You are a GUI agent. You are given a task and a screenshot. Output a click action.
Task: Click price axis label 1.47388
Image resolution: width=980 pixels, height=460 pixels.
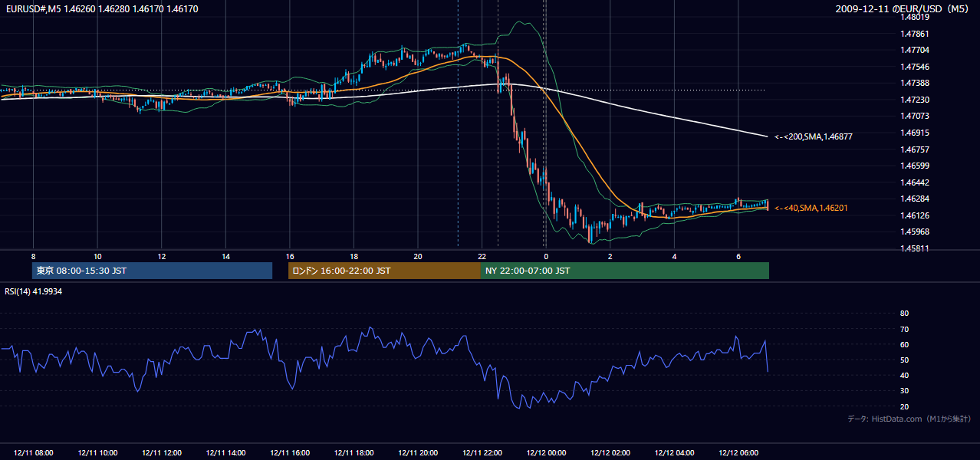[916, 83]
